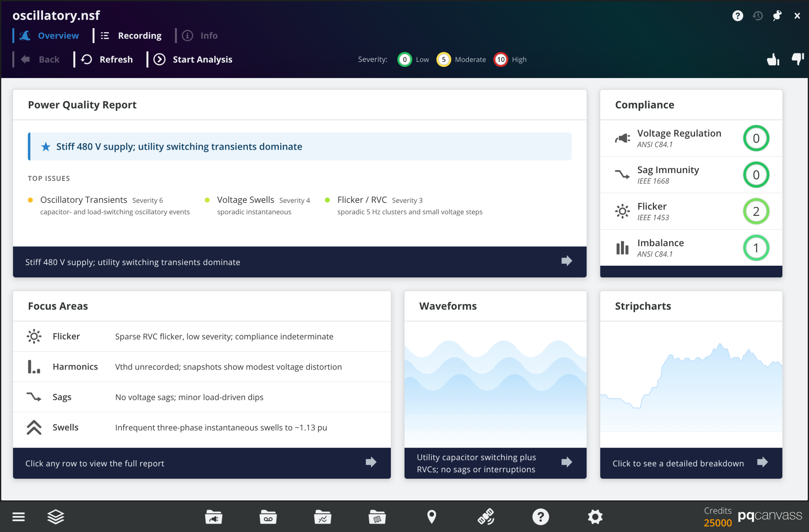This screenshot has height=532, width=809.
Task: Click the pin icon in header
Action: click(777, 15)
